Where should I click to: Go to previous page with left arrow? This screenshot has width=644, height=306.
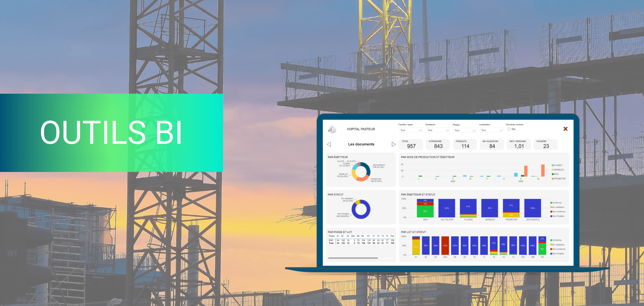(329, 144)
